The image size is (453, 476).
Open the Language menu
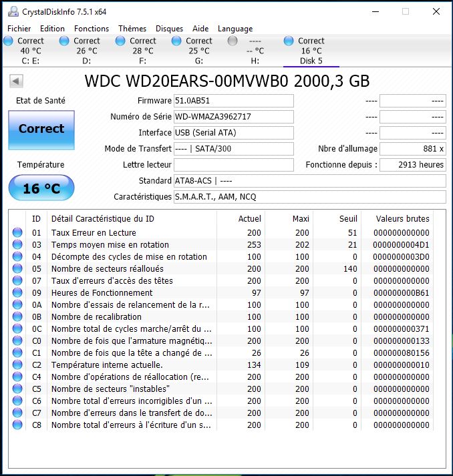[x=235, y=29]
